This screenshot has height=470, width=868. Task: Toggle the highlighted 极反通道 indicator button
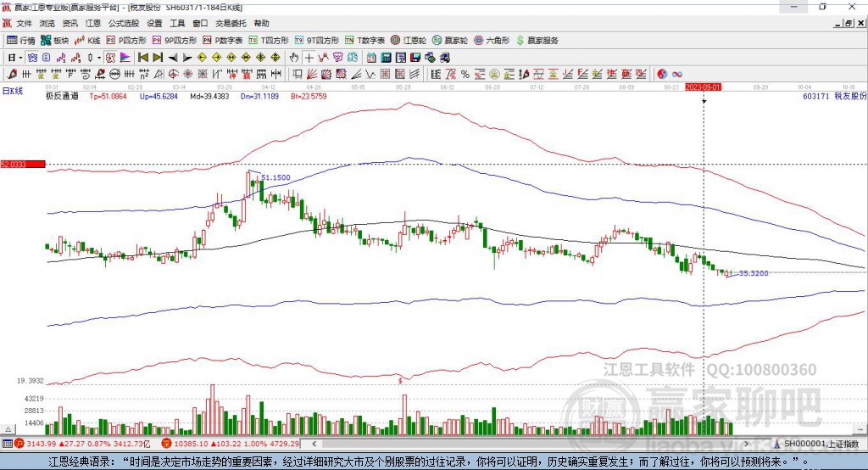click(x=110, y=58)
